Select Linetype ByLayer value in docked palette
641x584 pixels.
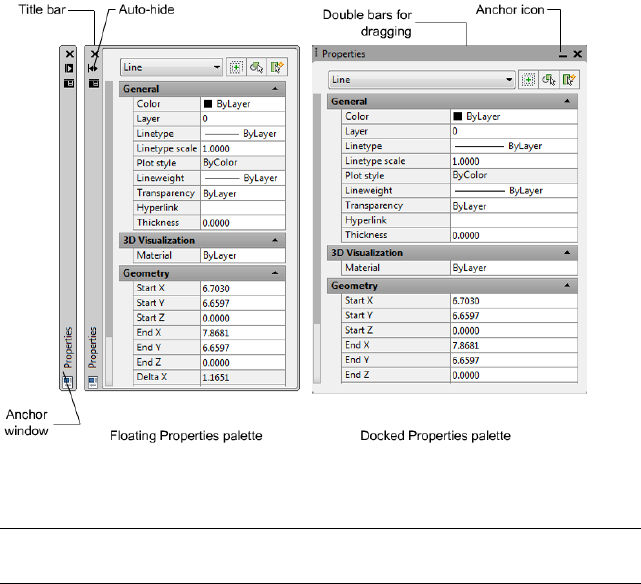tap(514, 146)
